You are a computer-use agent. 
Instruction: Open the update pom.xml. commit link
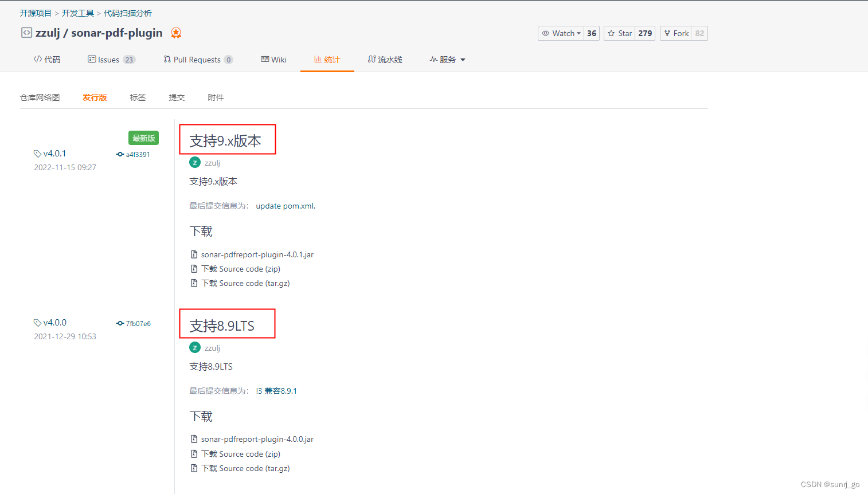(286, 206)
